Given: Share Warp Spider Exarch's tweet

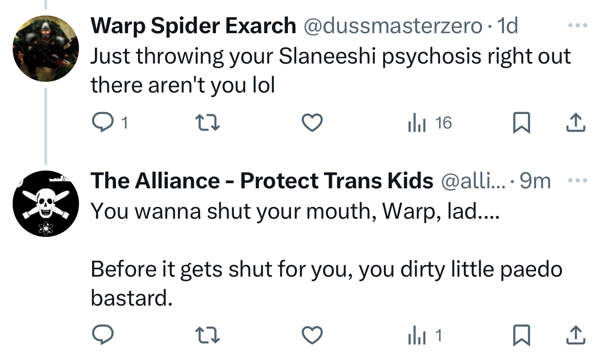Looking at the screenshot, I should coord(575,123).
